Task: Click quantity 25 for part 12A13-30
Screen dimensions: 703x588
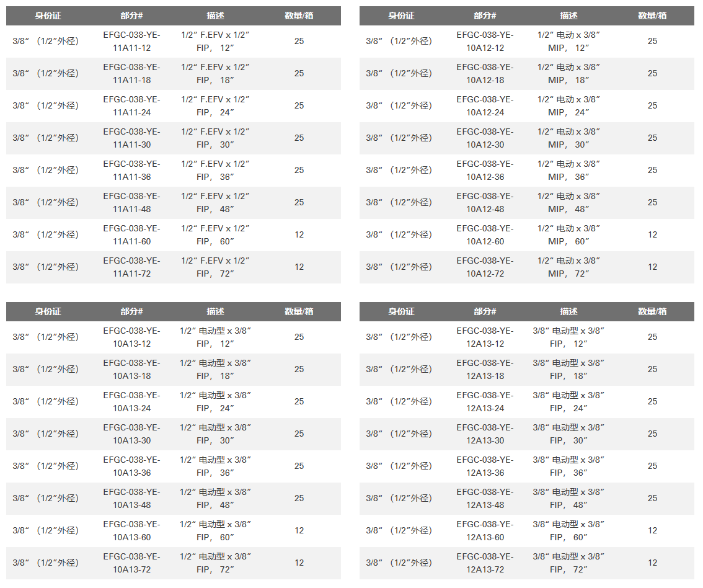Action: [652, 434]
